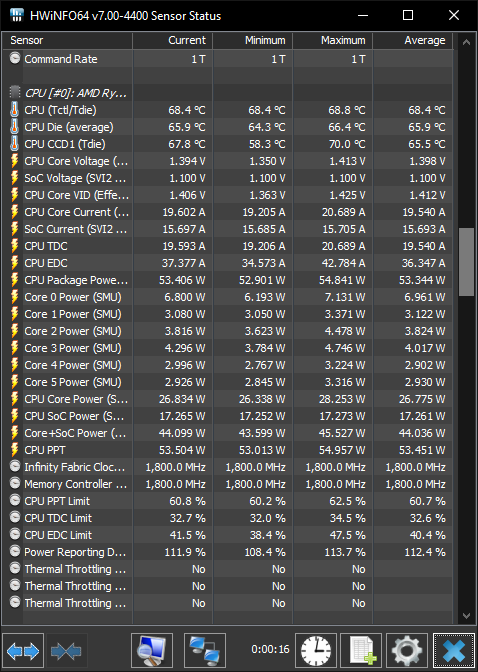Click the Maximum column header
This screenshot has width=478, height=672.
332,40
